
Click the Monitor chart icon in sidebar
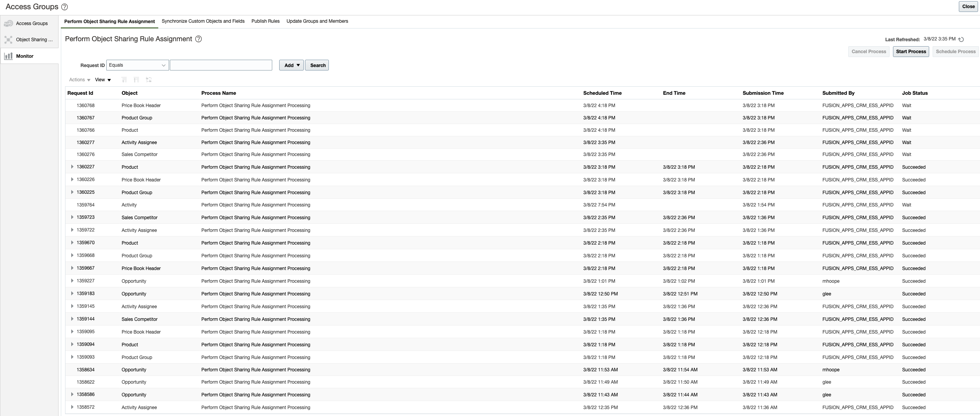(8, 56)
